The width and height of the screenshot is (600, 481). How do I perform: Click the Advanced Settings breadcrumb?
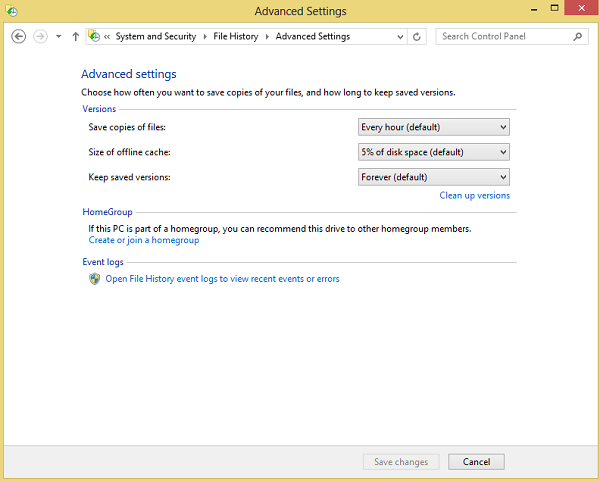tap(313, 36)
